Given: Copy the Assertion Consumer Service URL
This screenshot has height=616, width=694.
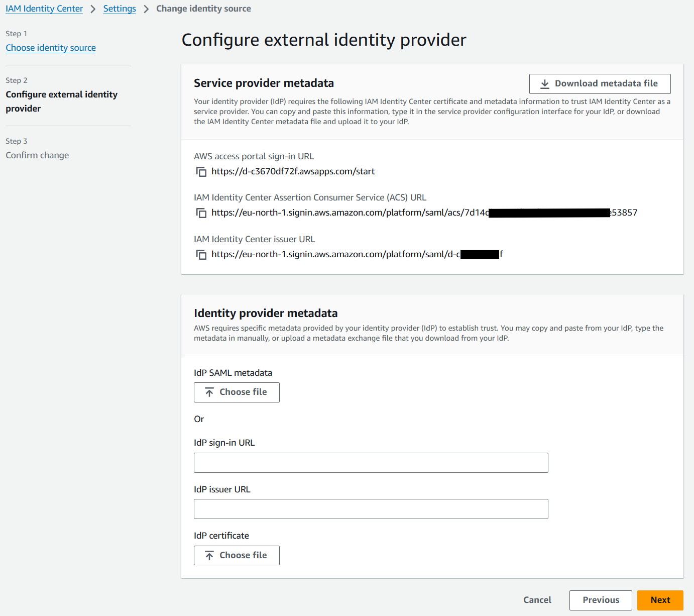Looking at the screenshot, I should coord(201,213).
